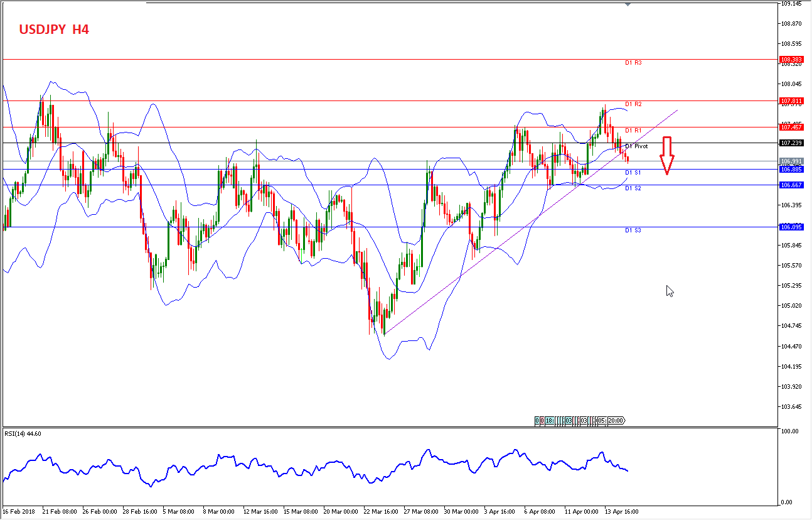The width and height of the screenshot is (812, 520).
Task: Click the 30 Mar 00:00 date label
Action: click(x=461, y=511)
